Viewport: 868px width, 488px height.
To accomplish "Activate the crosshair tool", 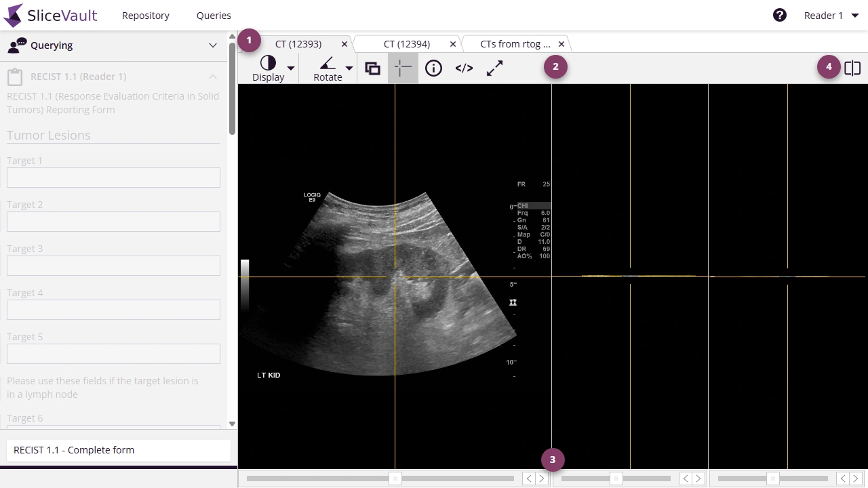I will 403,68.
